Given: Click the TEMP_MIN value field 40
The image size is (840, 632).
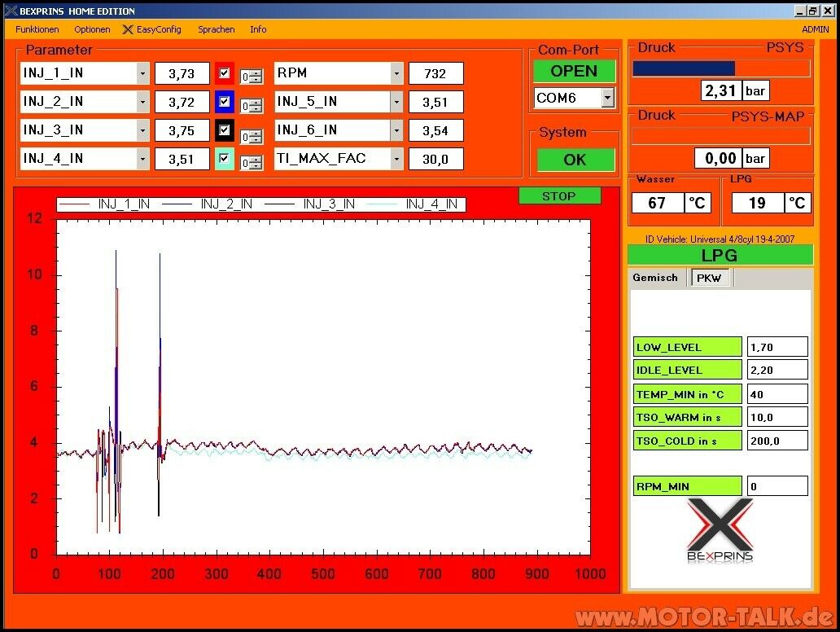Looking at the screenshot, I should pos(777,394).
